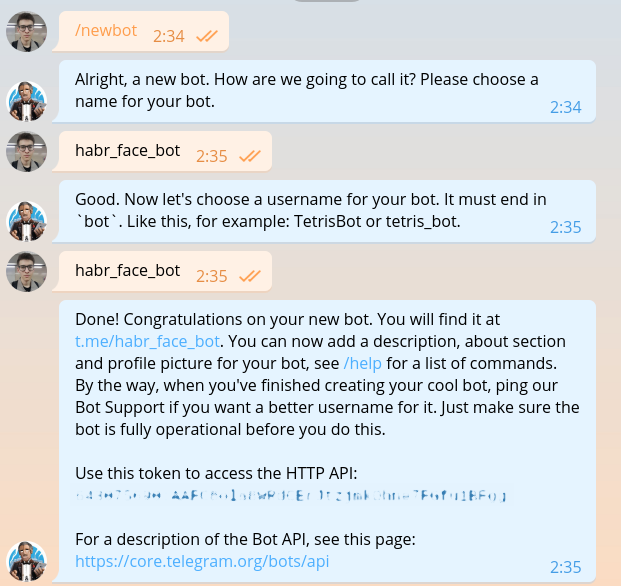Open the t.me/habr_face_bot link
Viewport: 621px width, 586px height.
[147, 341]
